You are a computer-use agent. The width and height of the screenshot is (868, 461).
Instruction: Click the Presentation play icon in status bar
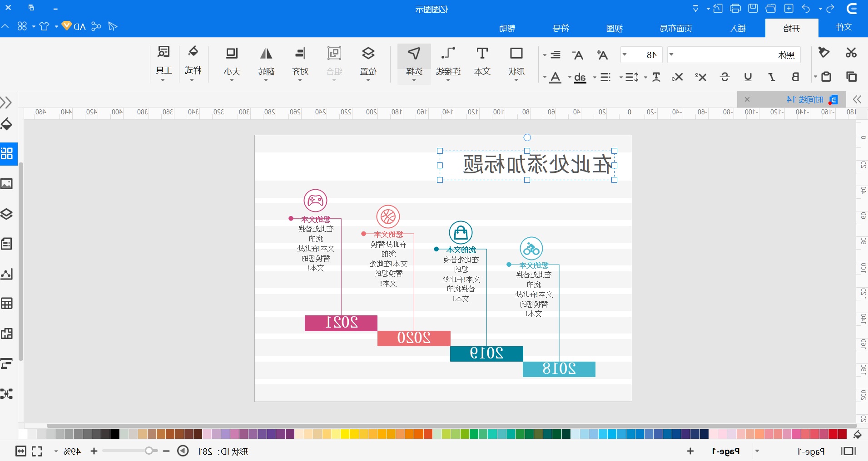[x=183, y=451]
